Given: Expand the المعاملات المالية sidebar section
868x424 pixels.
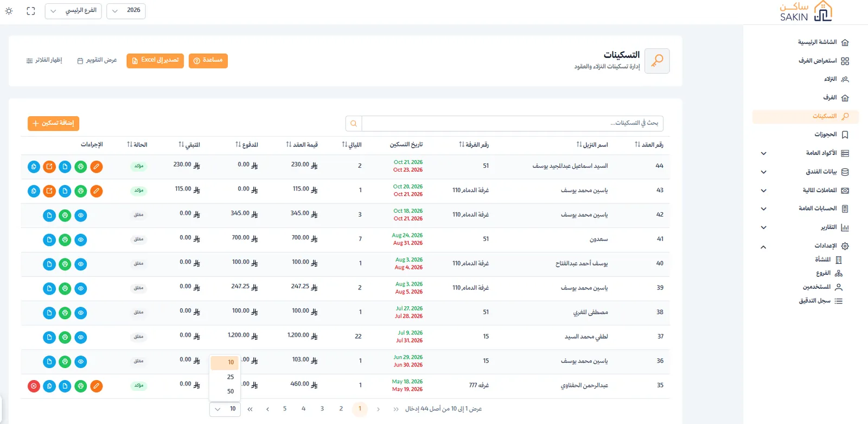Looking at the screenshot, I should point(806,191).
